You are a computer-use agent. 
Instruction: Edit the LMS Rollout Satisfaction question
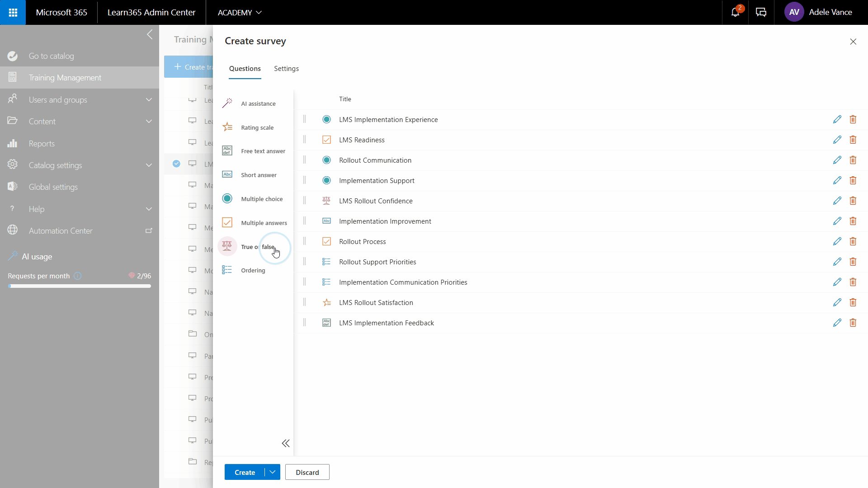click(837, 302)
